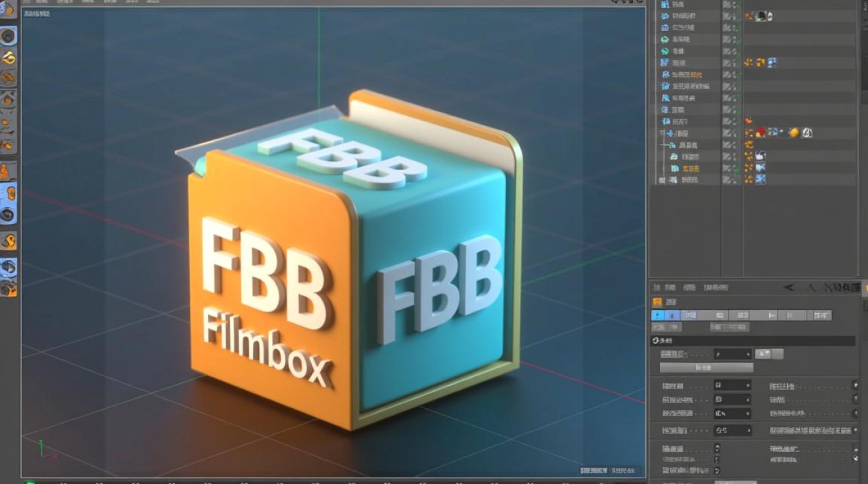Click the white FBB text on cube's orange face
The height and width of the screenshot is (484, 868).
click(267, 272)
